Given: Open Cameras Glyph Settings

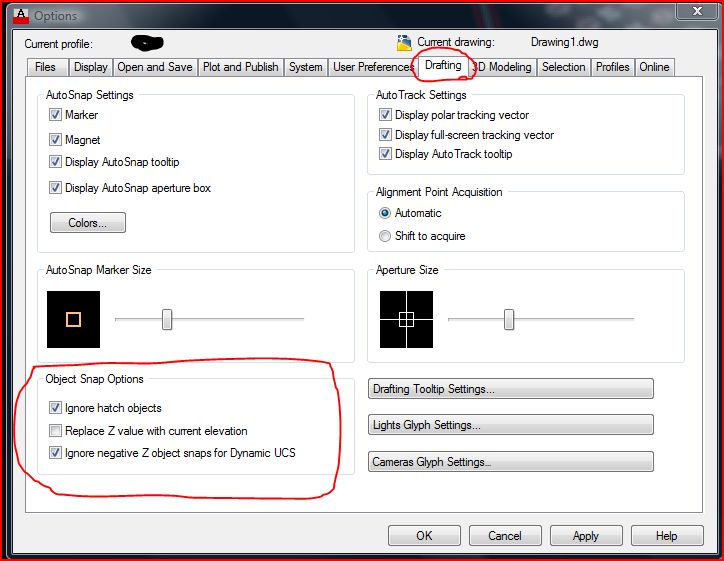Looking at the screenshot, I should pos(511,462).
